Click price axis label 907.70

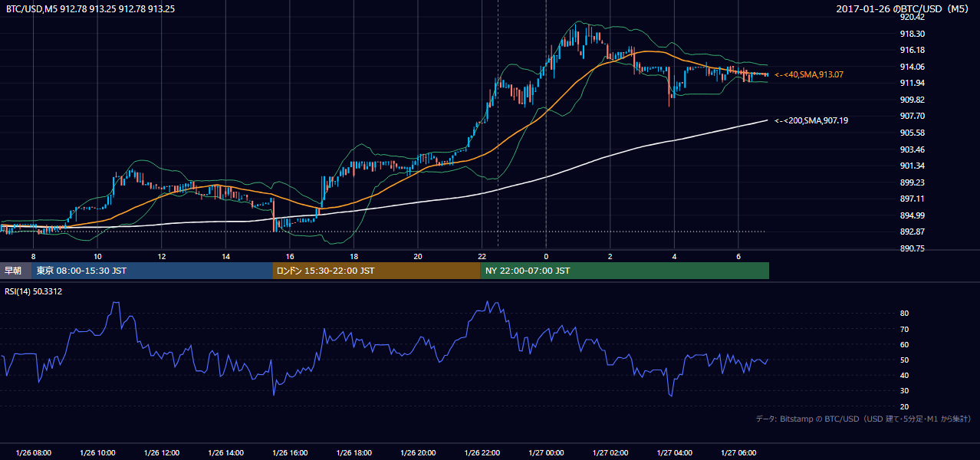pyautogui.click(x=913, y=116)
